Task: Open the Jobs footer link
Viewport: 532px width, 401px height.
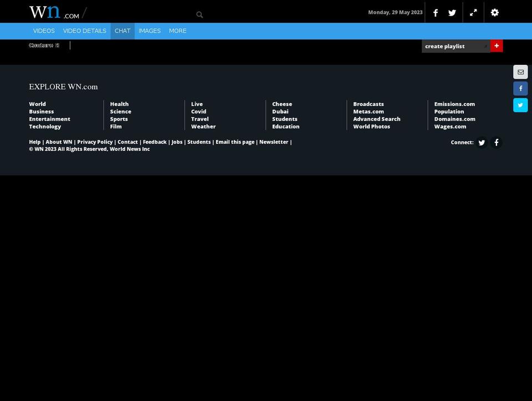Action: 177,142
